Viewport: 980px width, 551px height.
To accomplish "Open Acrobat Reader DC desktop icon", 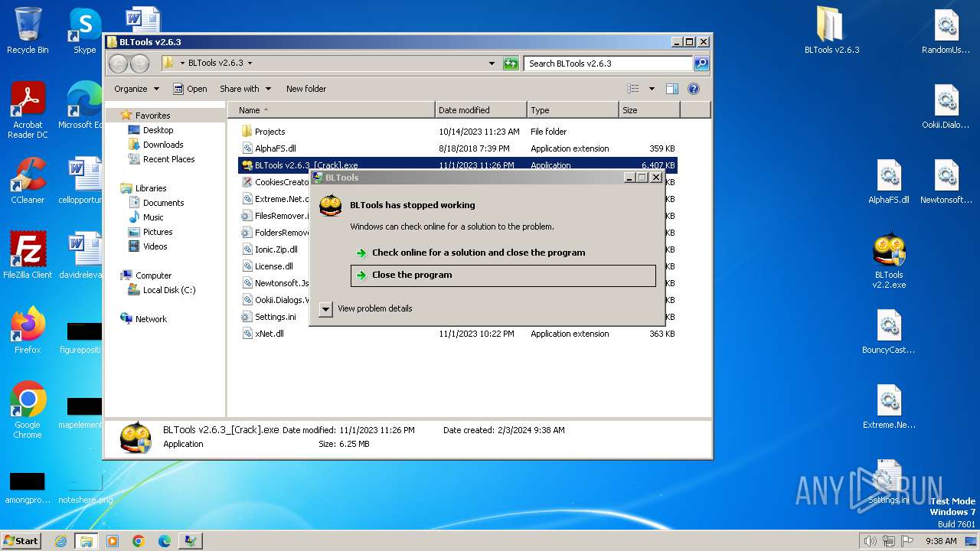I will coord(28,110).
